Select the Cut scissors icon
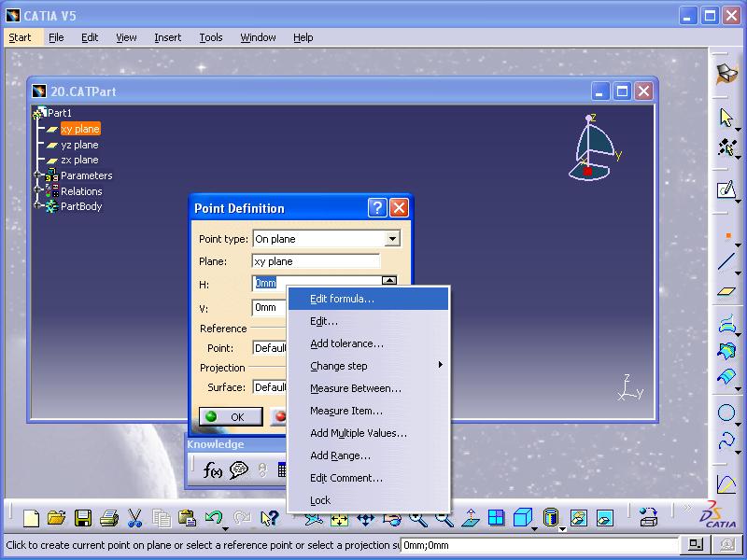 [134, 518]
